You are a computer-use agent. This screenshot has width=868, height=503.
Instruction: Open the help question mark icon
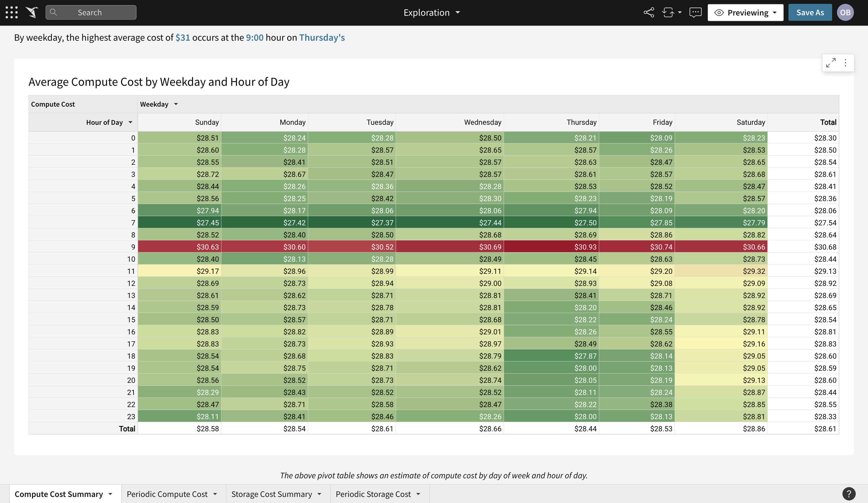point(849,494)
